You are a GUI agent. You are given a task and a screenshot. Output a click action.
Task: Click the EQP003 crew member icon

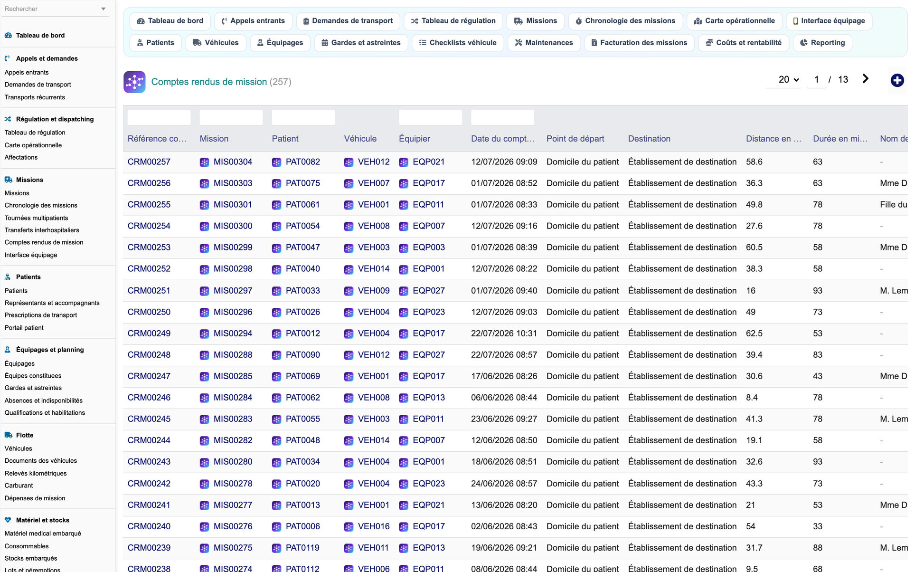[404, 248]
